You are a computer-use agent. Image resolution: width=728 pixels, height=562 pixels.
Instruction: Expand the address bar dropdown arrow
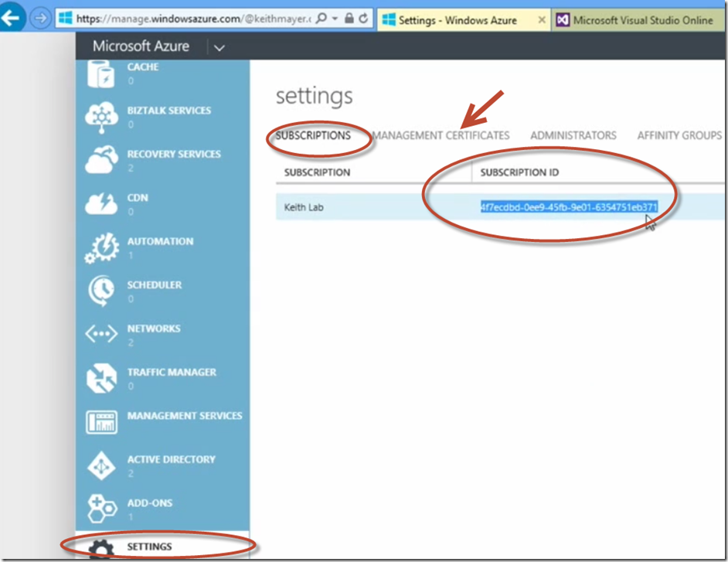coord(335,19)
